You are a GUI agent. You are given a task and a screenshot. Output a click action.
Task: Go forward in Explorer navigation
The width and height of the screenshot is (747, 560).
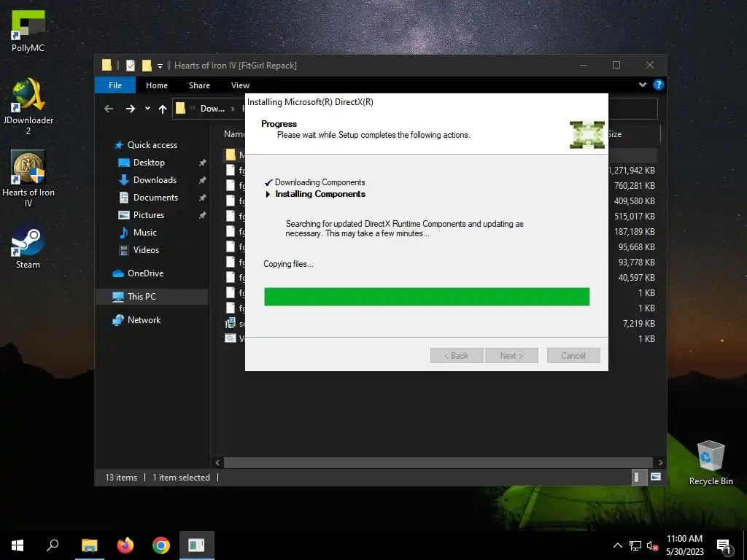130,109
